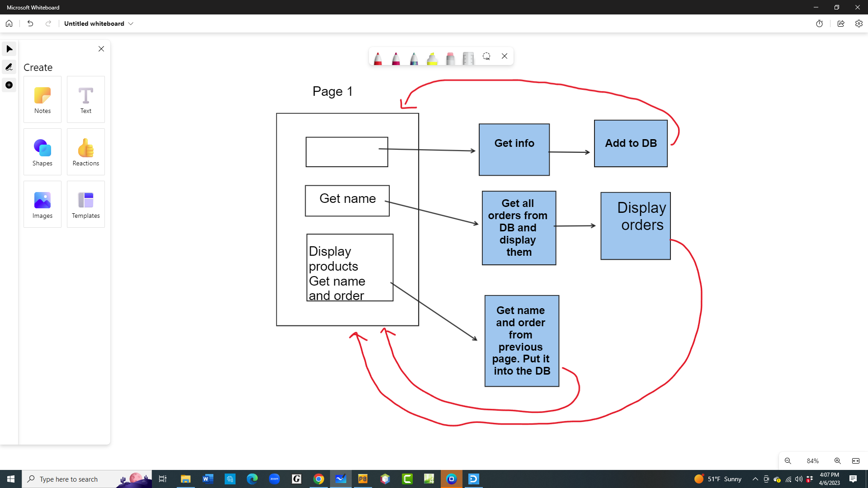Viewport: 868px width, 488px height.
Task: Select the eraser tool
Action: (450, 58)
